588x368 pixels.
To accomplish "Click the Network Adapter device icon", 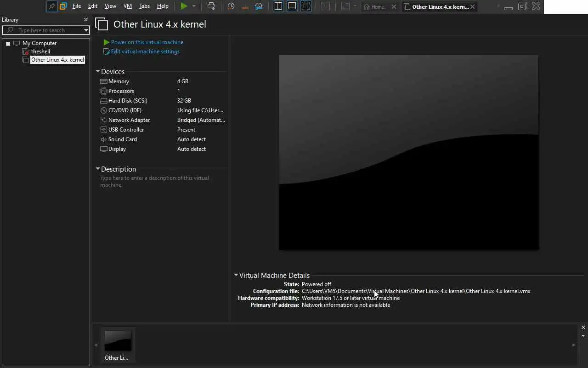I will click(104, 120).
